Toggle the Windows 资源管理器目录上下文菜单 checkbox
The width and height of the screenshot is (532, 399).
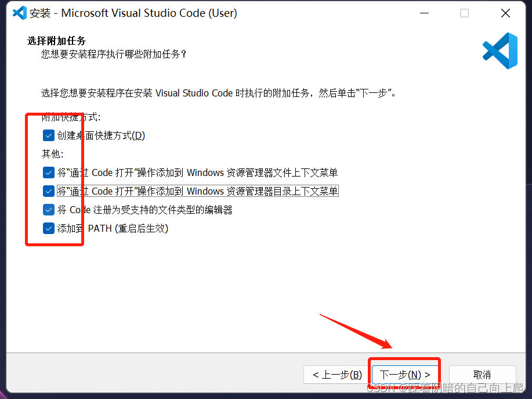(x=49, y=191)
